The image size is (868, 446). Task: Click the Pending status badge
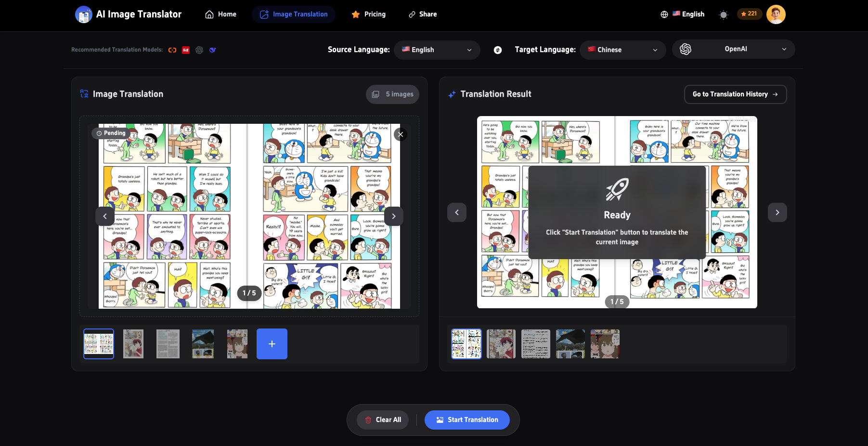110,133
